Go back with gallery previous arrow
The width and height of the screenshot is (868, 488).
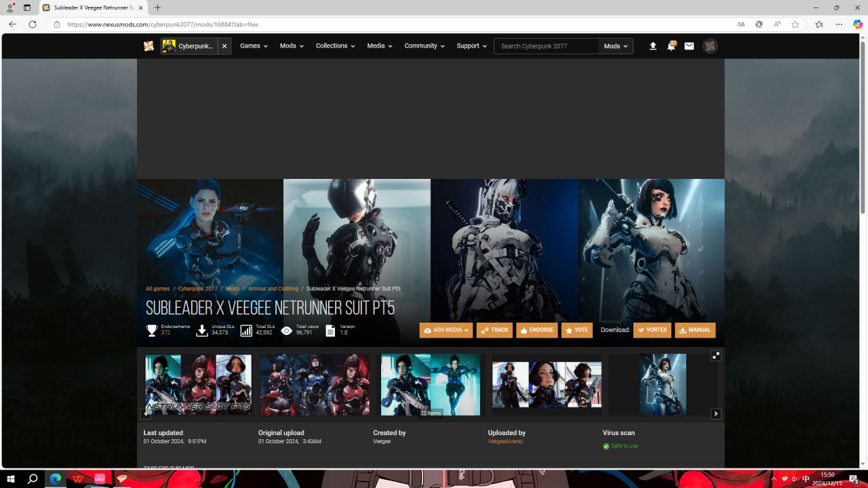point(146,413)
